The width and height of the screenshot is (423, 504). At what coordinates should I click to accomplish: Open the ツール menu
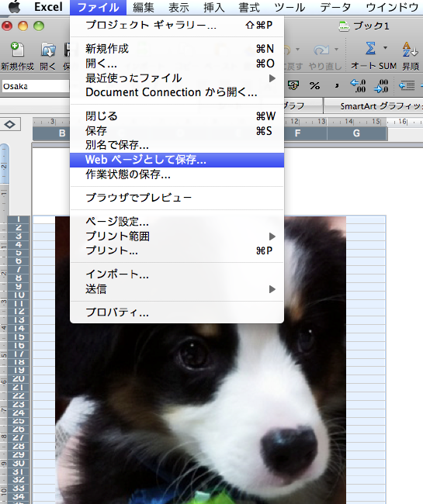[290, 7]
